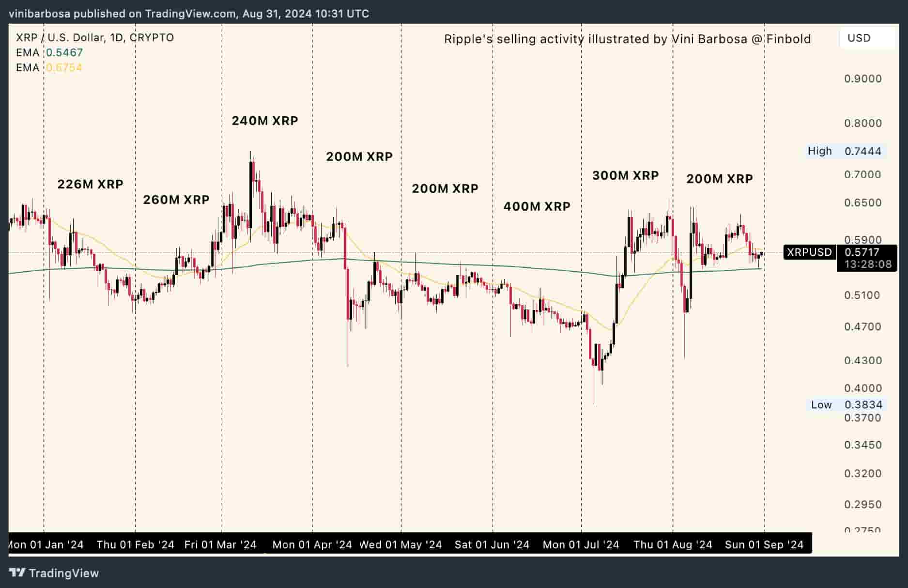The width and height of the screenshot is (908, 588).
Task: Click the Sun 01 Sep '24 date label
Action: click(764, 544)
